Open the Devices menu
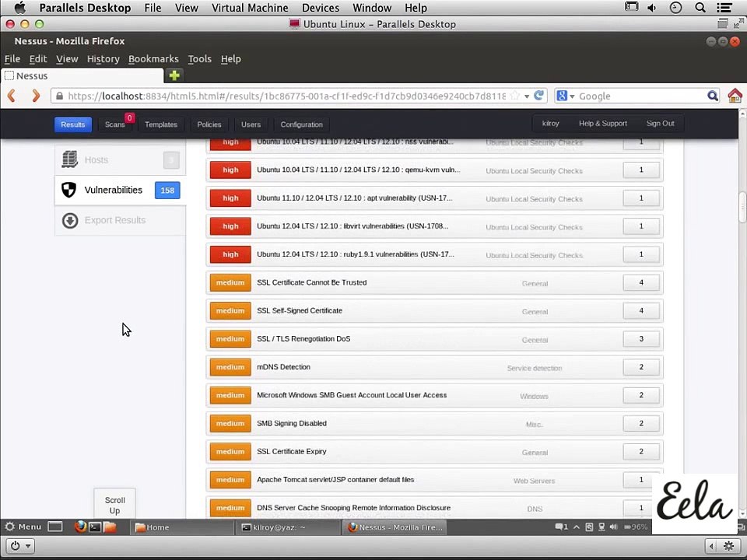The image size is (747, 560). [321, 8]
